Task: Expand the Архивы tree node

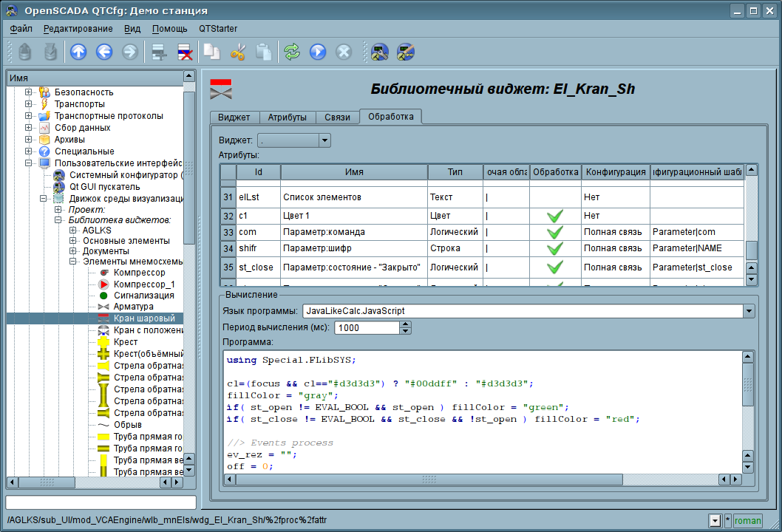Action: (29, 140)
